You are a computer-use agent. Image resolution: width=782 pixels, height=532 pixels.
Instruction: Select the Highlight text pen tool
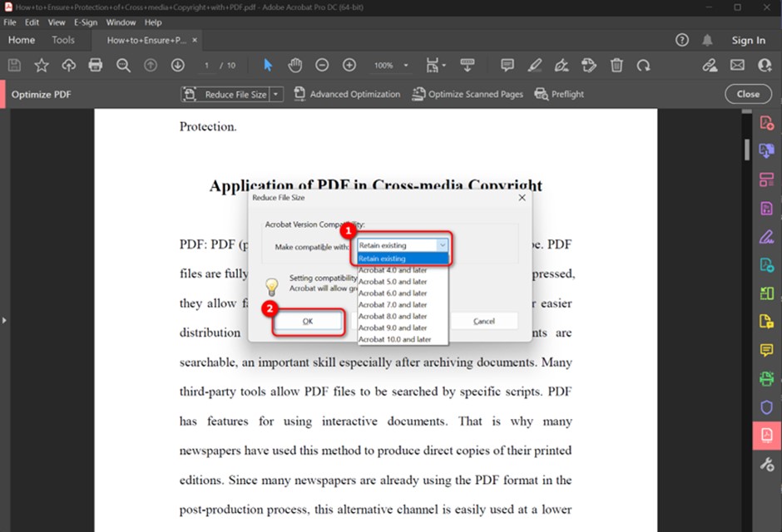[x=535, y=65]
